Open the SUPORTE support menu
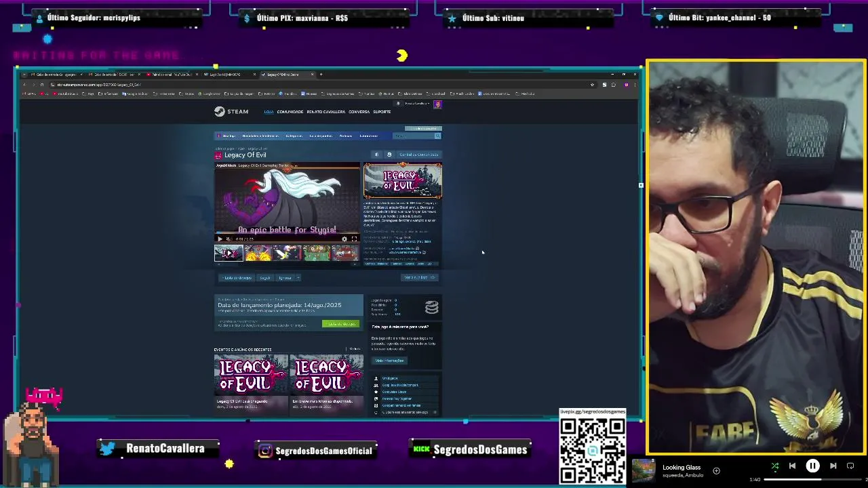The image size is (868, 488). [382, 112]
